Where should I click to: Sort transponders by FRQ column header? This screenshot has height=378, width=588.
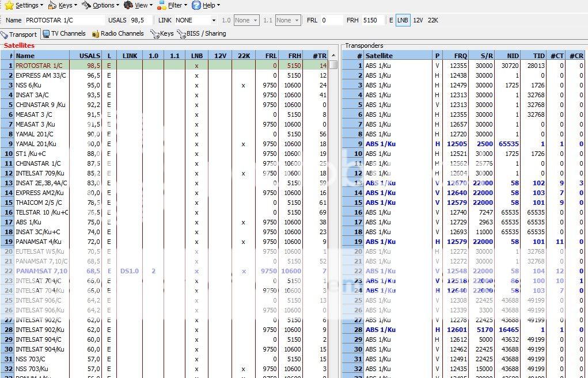pyautogui.click(x=456, y=55)
